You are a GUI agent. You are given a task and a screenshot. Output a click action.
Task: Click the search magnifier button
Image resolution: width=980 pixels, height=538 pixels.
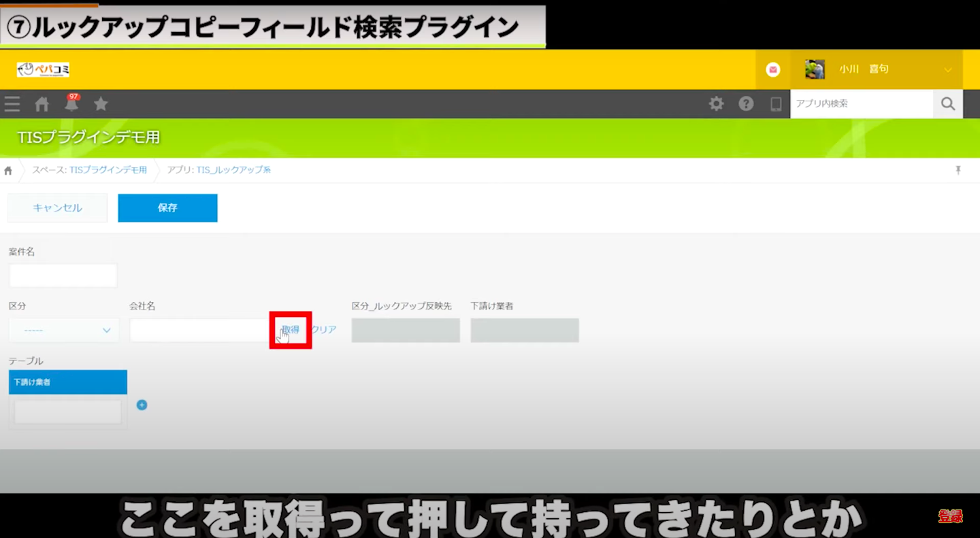(x=947, y=104)
